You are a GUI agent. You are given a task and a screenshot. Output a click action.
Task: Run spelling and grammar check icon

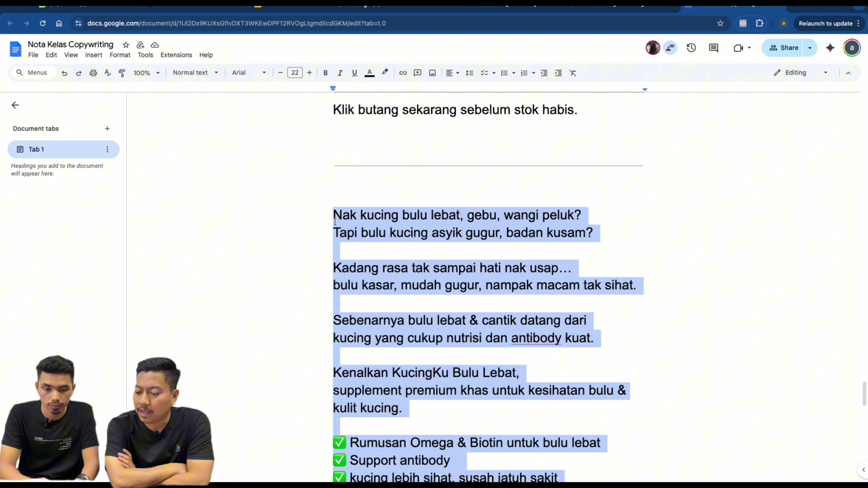(108, 73)
